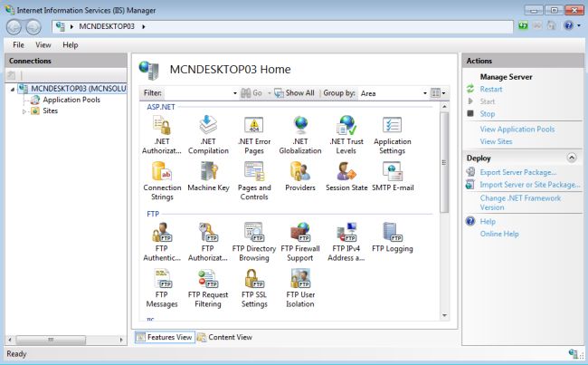Click Export Server Package link

click(518, 172)
